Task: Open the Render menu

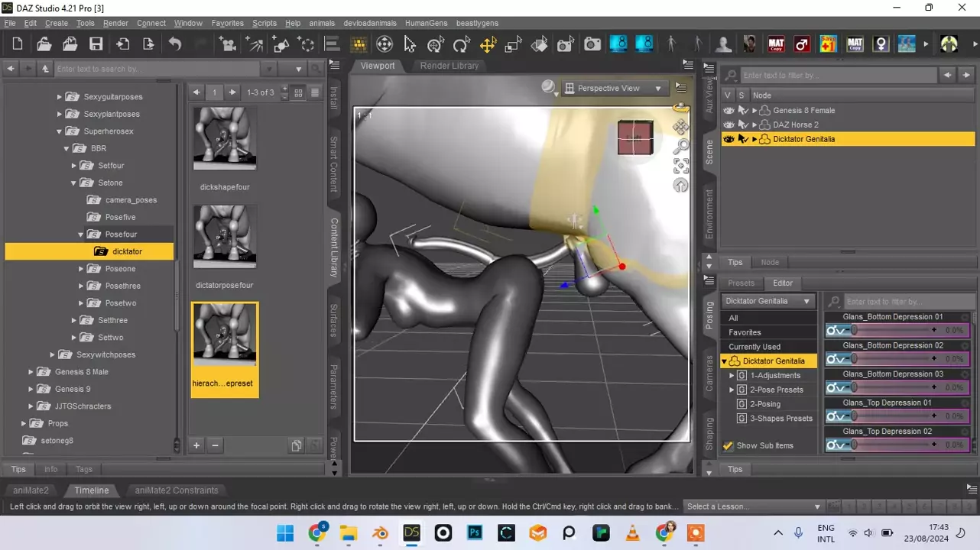Action: click(x=115, y=23)
